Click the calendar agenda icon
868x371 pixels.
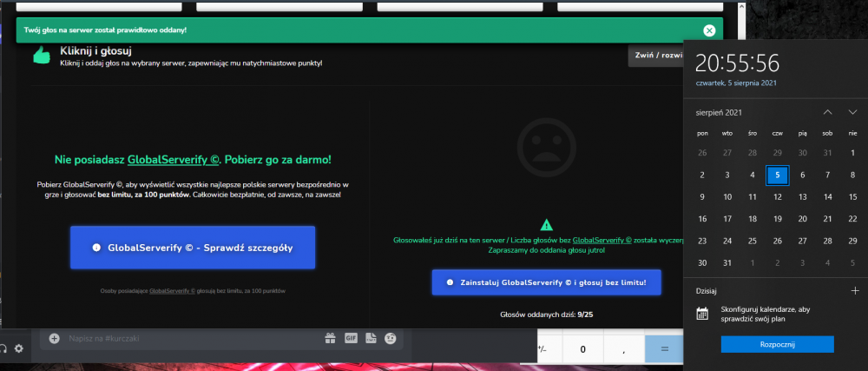(702, 314)
